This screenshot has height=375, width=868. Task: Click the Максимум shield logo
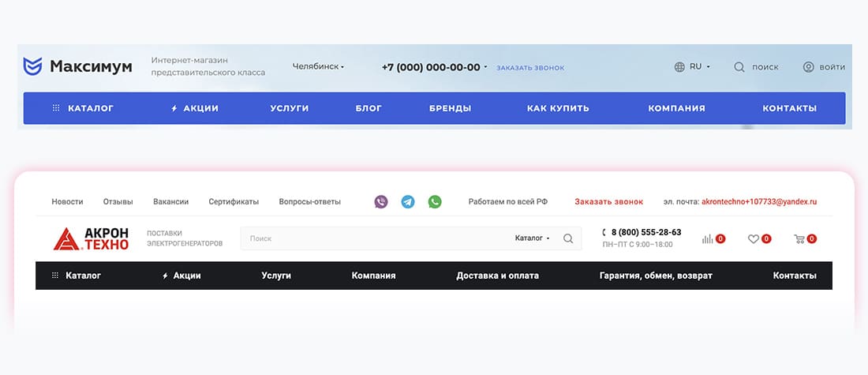pyautogui.click(x=32, y=66)
